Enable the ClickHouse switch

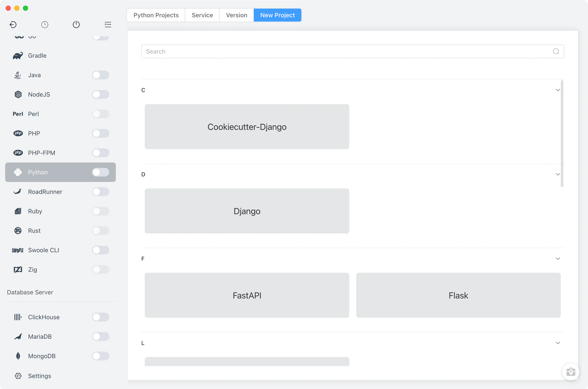click(x=100, y=317)
